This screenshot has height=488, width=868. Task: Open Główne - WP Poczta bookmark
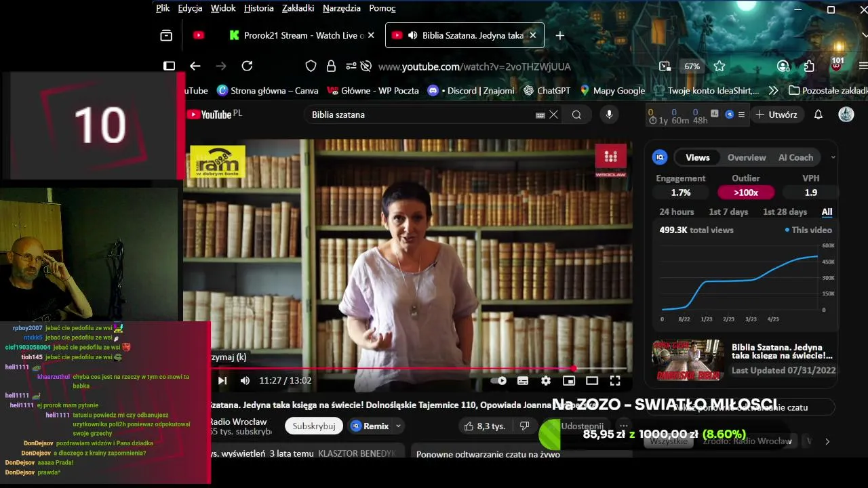pyautogui.click(x=373, y=90)
